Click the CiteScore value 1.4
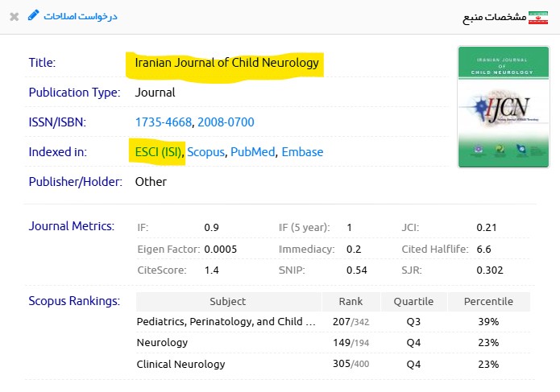 point(212,270)
